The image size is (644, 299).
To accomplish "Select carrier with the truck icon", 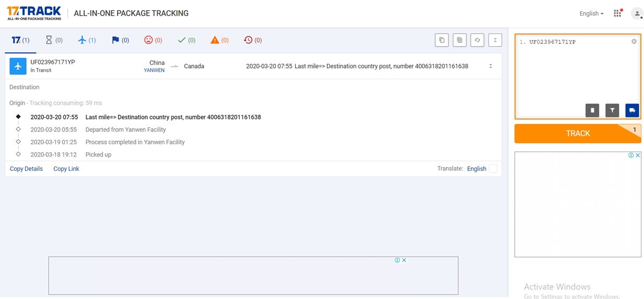I will [632, 110].
